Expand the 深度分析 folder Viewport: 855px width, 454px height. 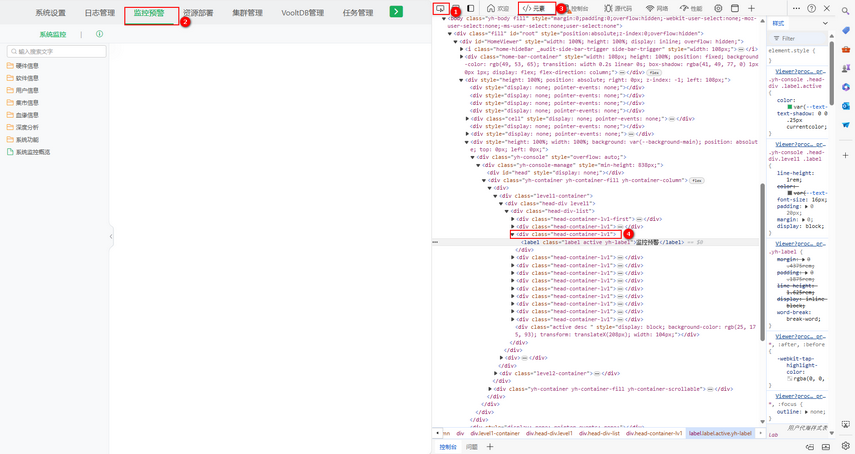click(22, 127)
